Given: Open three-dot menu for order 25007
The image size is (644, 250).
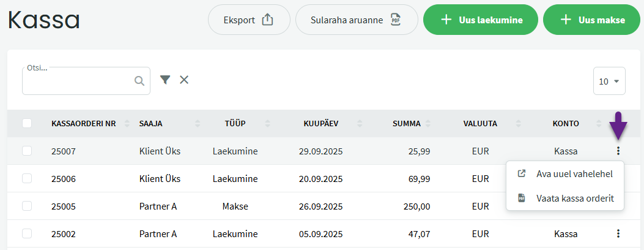Looking at the screenshot, I should point(618,151).
